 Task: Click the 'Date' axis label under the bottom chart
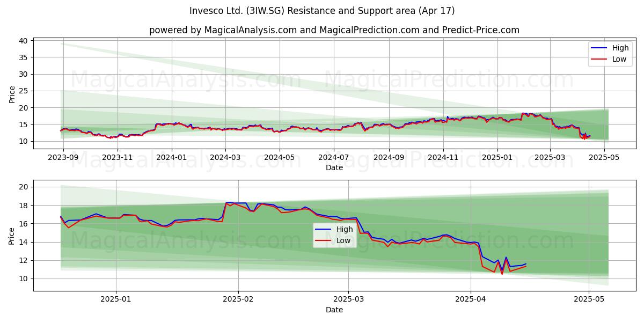pyautogui.click(x=334, y=310)
